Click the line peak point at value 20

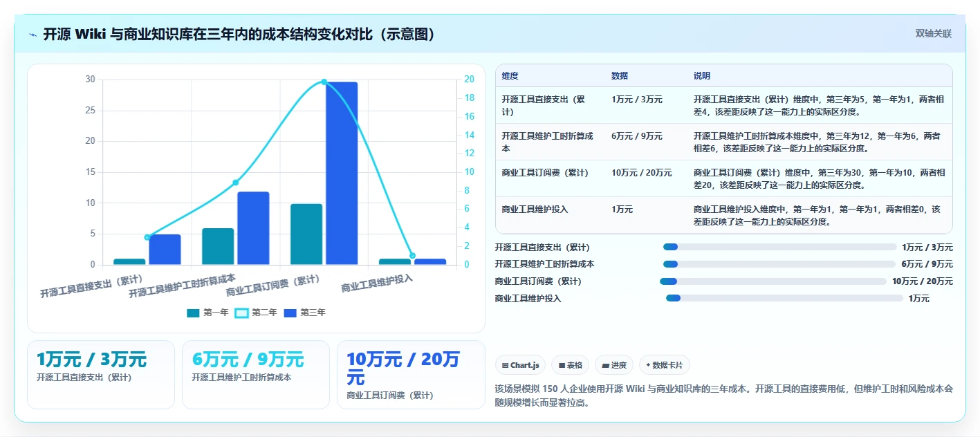[x=324, y=82]
